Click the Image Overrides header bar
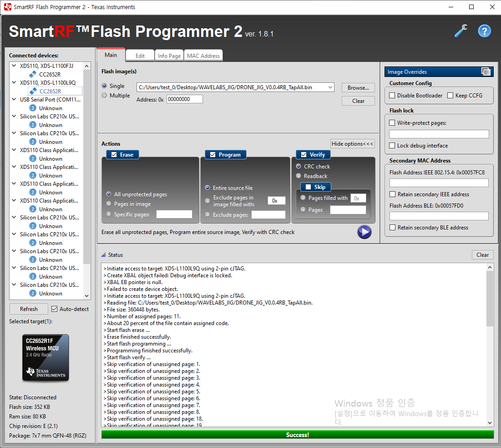Image resolution: width=501 pixels, height=448 pixels. point(439,71)
